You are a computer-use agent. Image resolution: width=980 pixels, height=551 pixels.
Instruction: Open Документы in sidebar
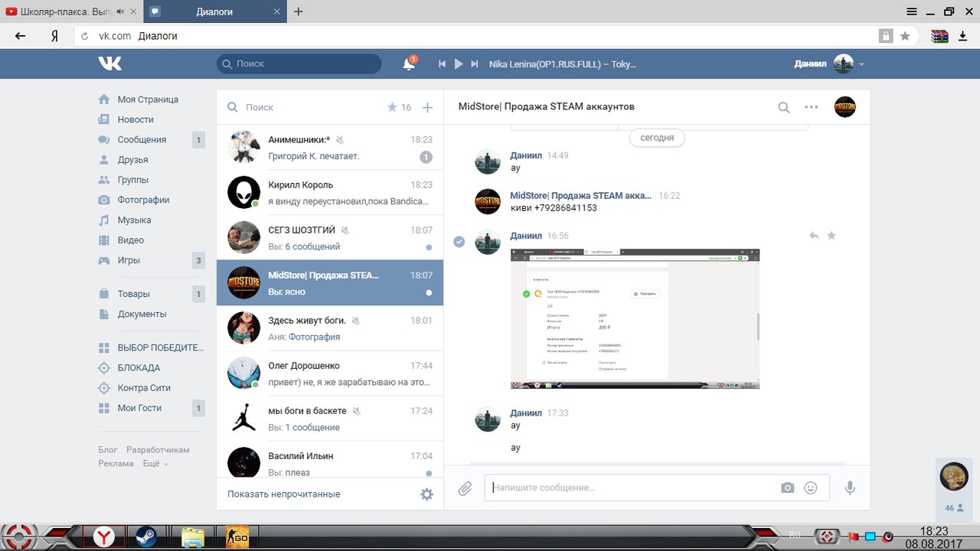tap(142, 314)
